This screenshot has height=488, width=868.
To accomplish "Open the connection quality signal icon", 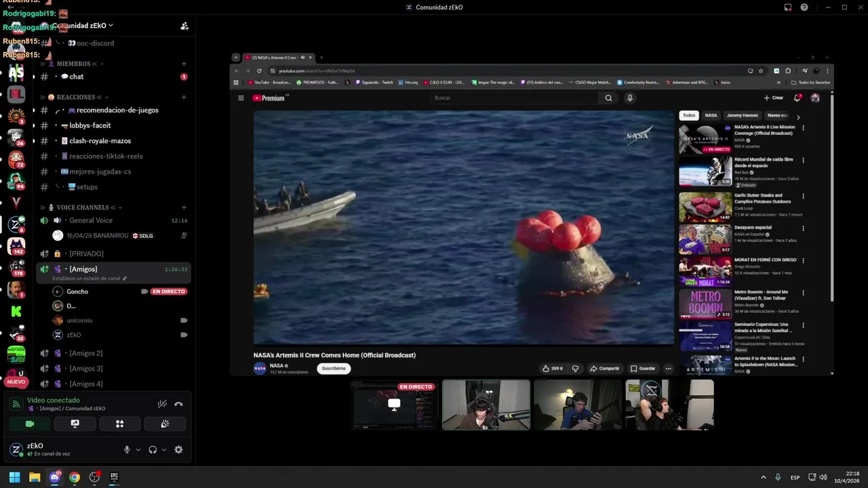I will 16,404.
